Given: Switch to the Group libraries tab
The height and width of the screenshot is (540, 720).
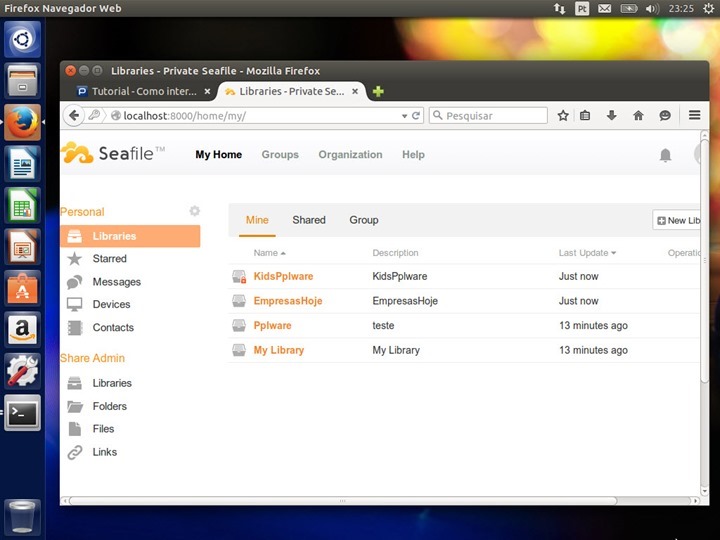Looking at the screenshot, I should coord(364,220).
